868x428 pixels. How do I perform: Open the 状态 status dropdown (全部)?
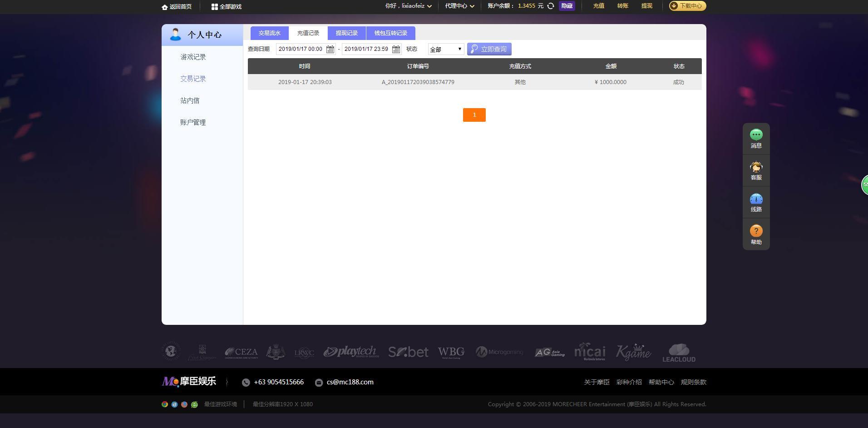point(446,49)
